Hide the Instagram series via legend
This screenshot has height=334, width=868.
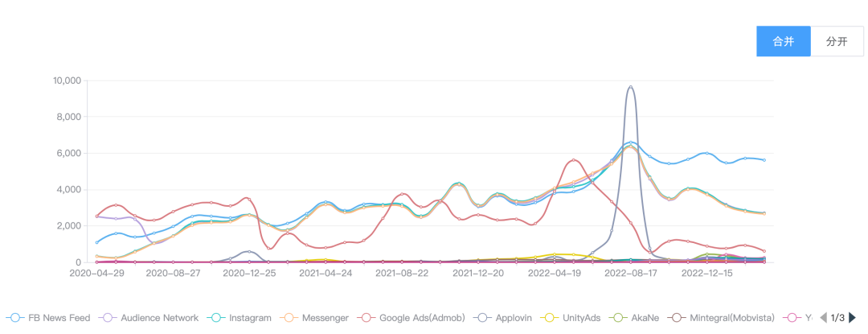(240, 318)
